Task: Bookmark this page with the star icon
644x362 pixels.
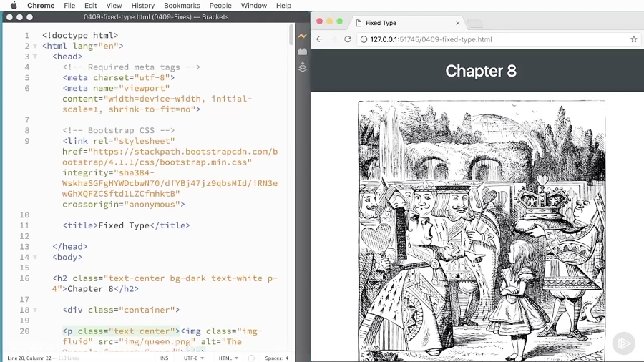Action: click(634, 39)
